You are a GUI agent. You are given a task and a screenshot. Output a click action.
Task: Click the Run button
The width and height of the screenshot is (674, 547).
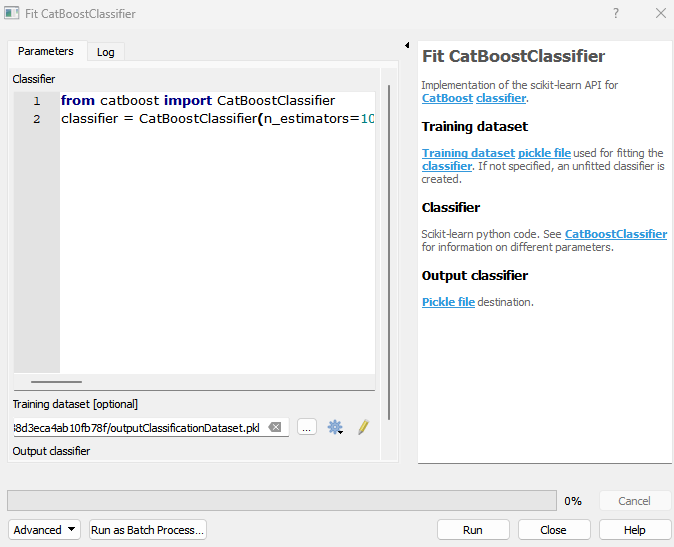(x=473, y=530)
